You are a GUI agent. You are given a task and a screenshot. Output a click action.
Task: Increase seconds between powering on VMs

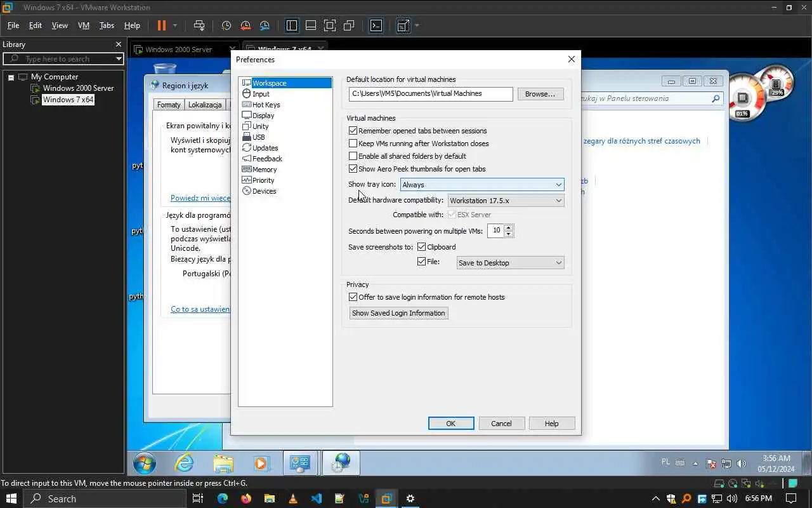click(508, 227)
